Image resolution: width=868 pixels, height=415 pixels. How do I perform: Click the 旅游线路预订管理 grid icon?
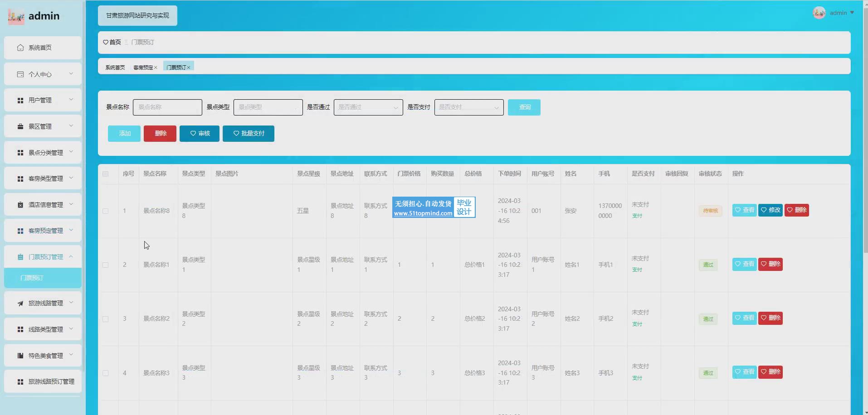coord(20,381)
